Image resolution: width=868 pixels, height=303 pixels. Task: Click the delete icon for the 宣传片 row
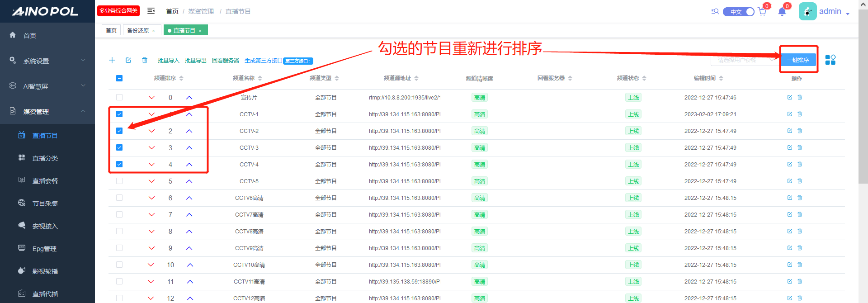[x=800, y=97]
